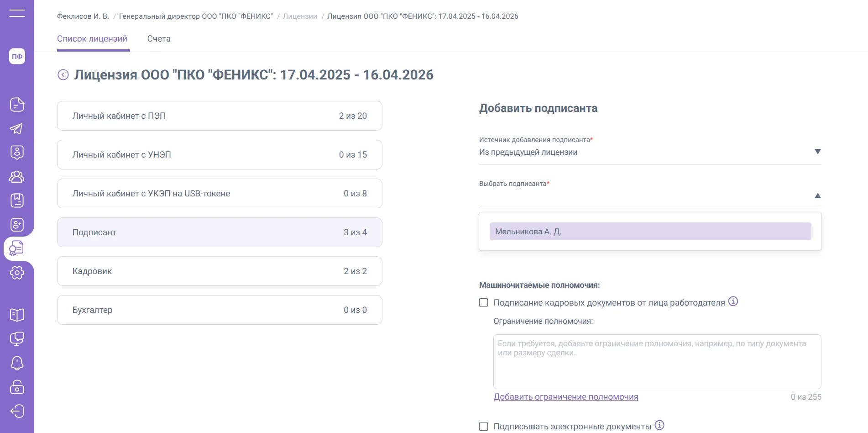Select 'Мельникова А. Д.' from the list
This screenshot has width=868, height=433.
[650, 232]
